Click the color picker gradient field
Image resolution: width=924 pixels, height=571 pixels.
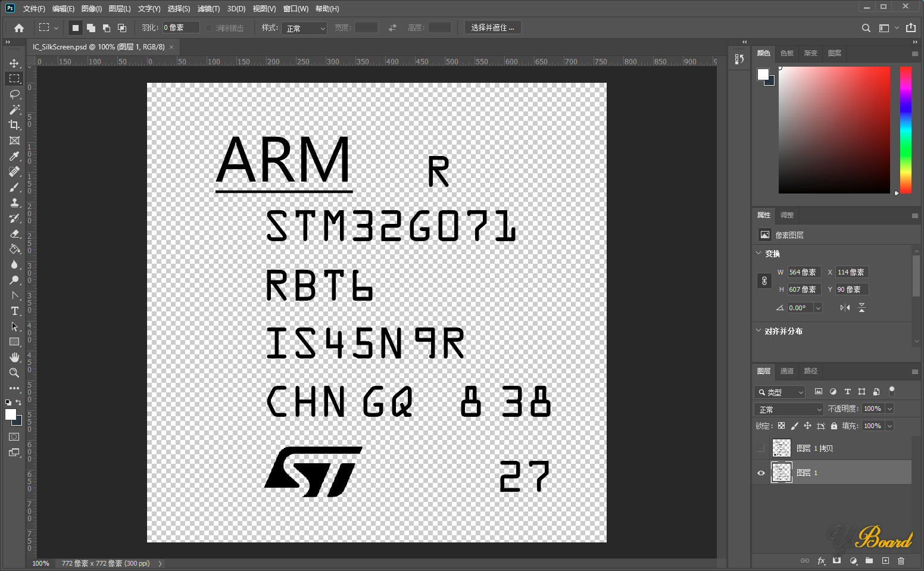[x=834, y=130]
